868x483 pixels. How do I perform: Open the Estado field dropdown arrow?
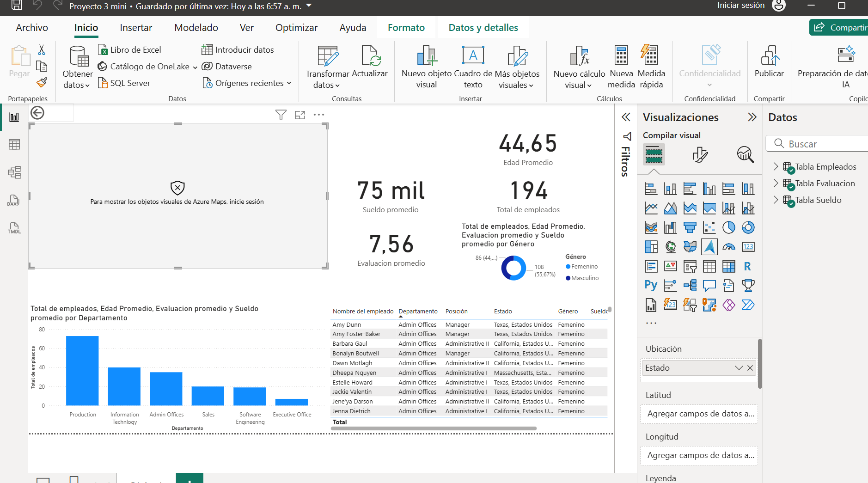click(739, 368)
